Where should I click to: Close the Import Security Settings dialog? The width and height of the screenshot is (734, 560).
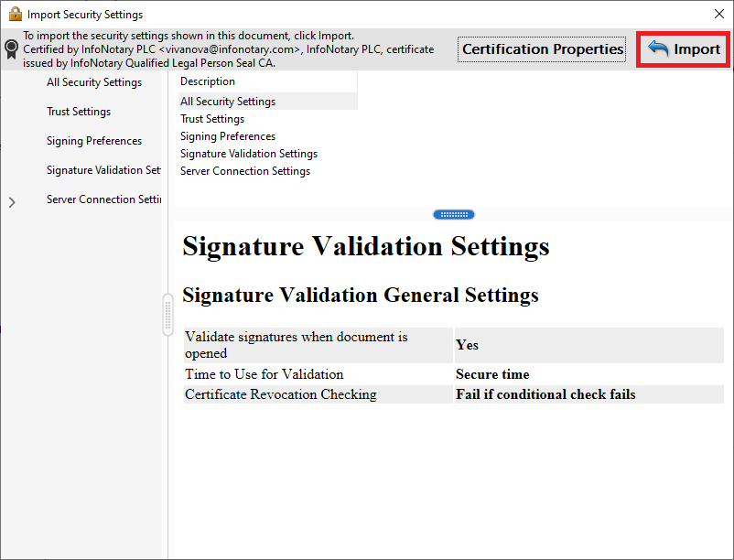718,14
